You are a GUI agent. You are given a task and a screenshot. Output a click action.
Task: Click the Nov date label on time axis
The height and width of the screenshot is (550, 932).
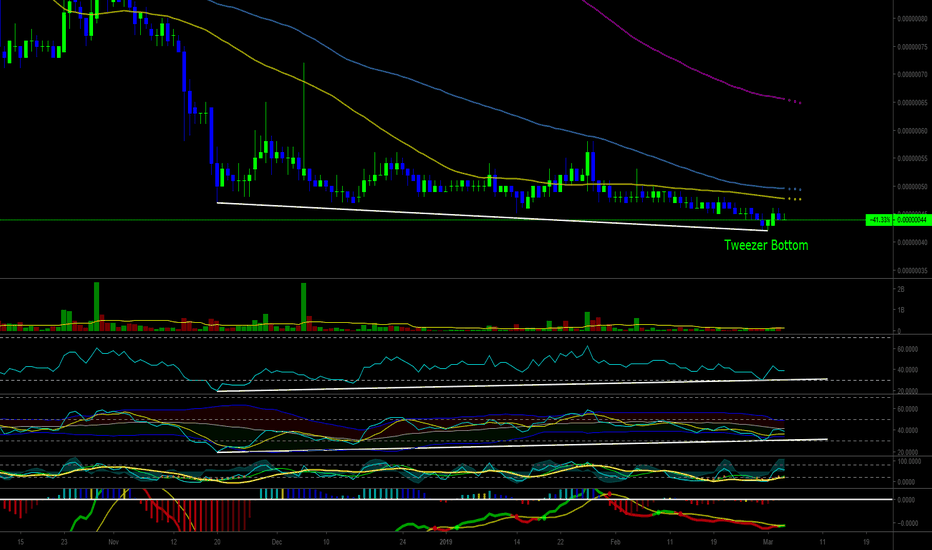coord(114,542)
